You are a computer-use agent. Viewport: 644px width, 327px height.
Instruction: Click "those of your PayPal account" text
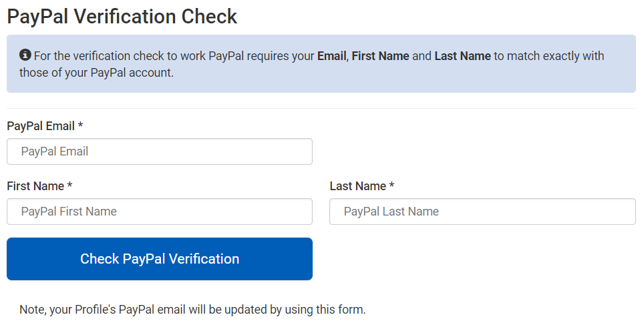click(x=96, y=73)
